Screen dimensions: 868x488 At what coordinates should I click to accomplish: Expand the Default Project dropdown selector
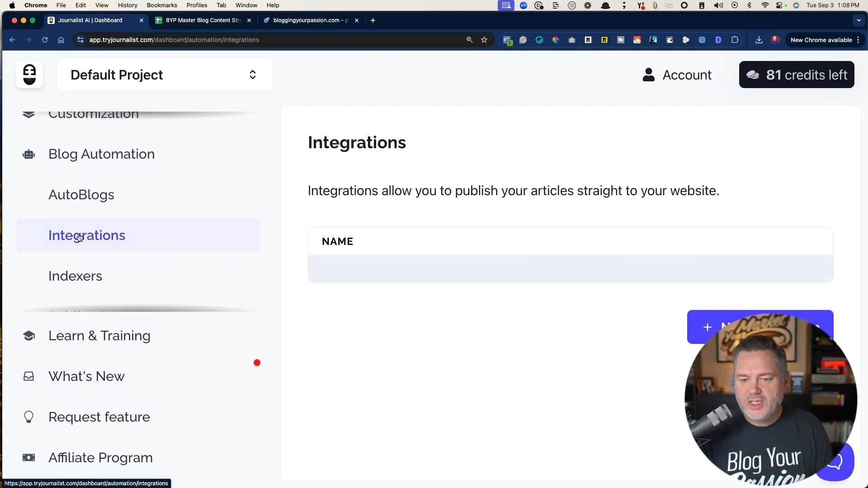click(x=253, y=75)
